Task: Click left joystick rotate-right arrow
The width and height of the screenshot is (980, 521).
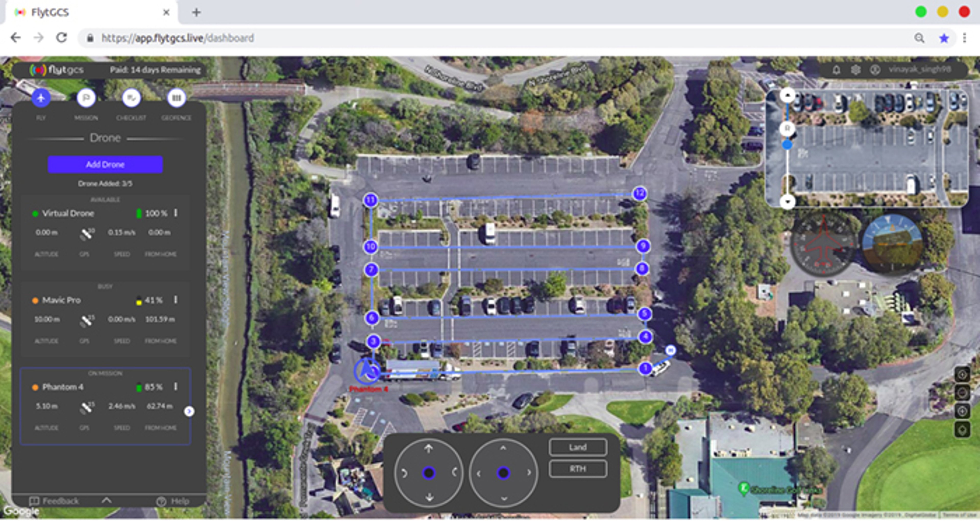Action: coord(454,472)
